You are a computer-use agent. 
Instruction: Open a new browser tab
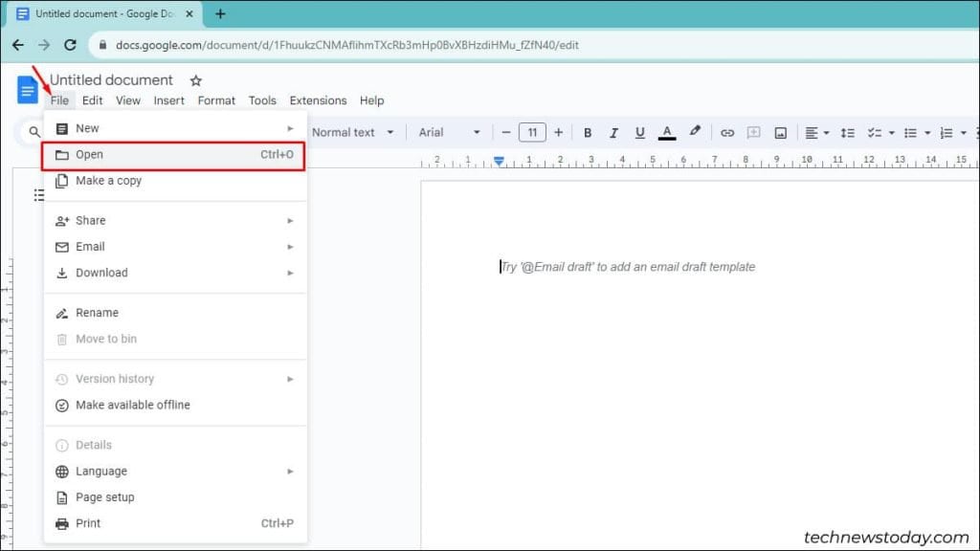click(220, 13)
